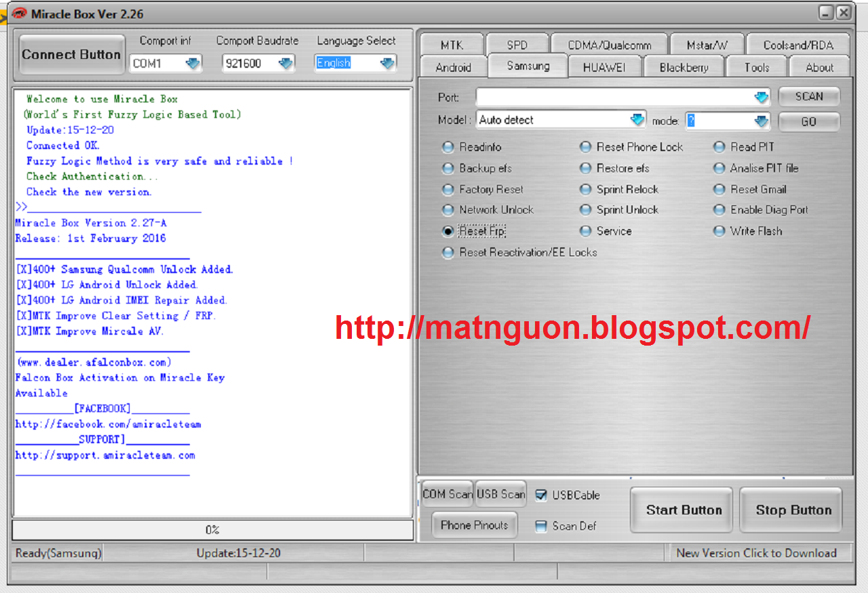Choose the Write Flash option
The width and height of the screenshot is (868, 593).
pyautogui.click(x=719, y=231)
